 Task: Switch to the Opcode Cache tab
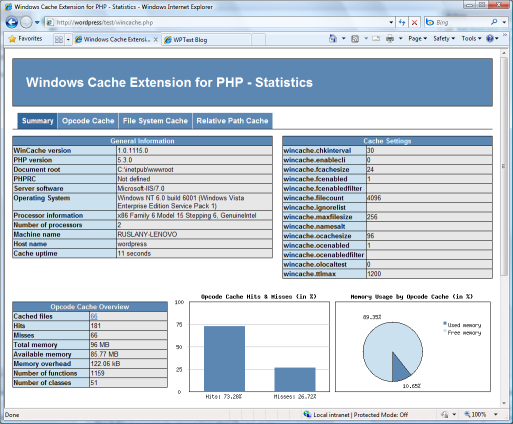(88, 121)
